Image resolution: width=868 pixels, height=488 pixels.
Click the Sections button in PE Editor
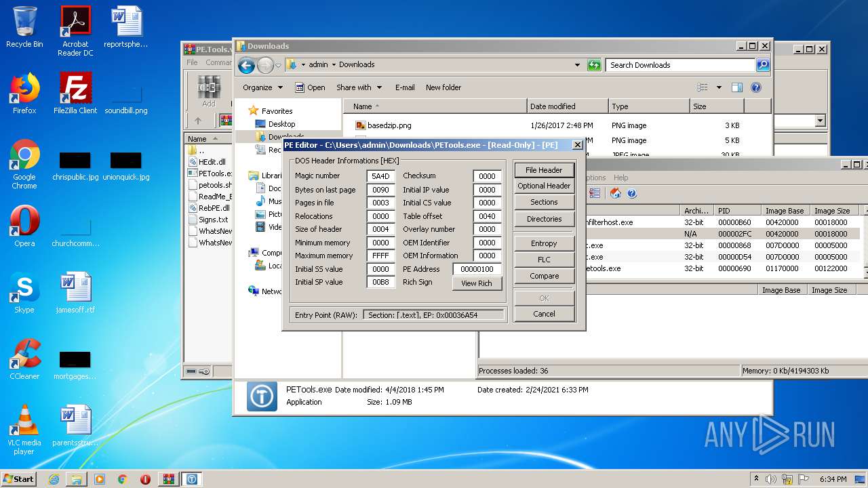pos(544,202)
